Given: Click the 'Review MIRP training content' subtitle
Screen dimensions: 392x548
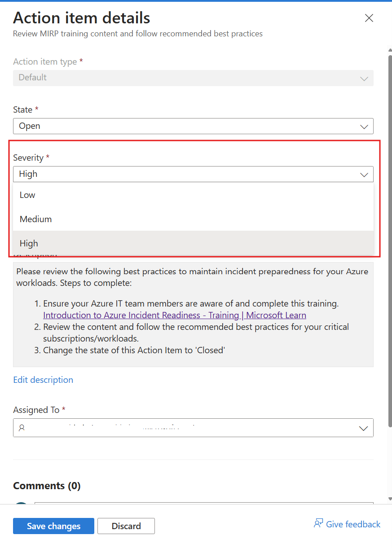Looking at the screenshot, I should coord(138,34).
